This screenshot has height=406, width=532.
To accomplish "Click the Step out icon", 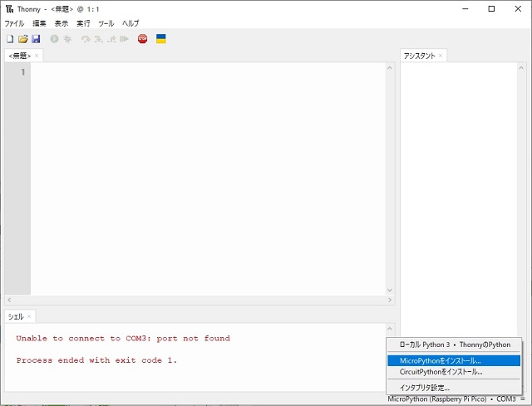I will click(111, 39).
